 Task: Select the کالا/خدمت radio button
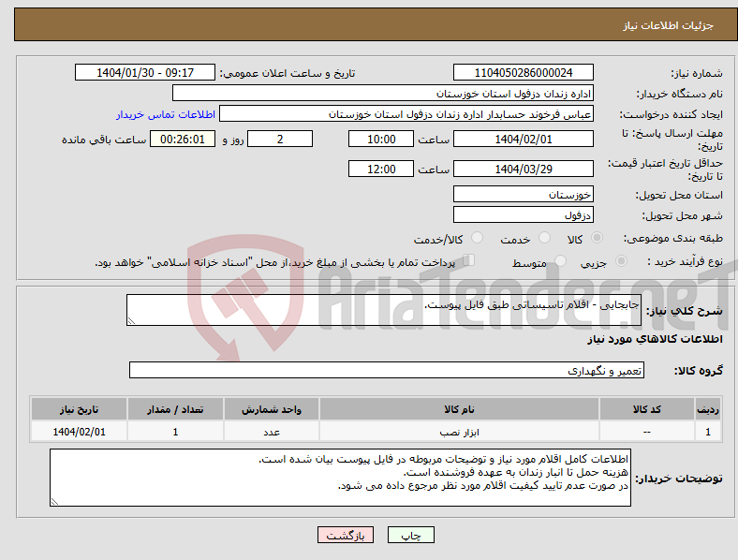(477, 238)
